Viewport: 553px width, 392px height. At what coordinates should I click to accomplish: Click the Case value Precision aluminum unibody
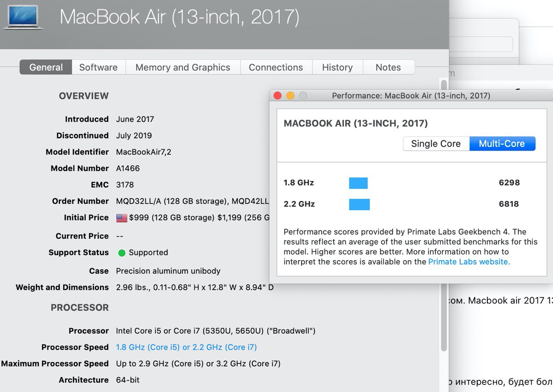tap(168, 271)
